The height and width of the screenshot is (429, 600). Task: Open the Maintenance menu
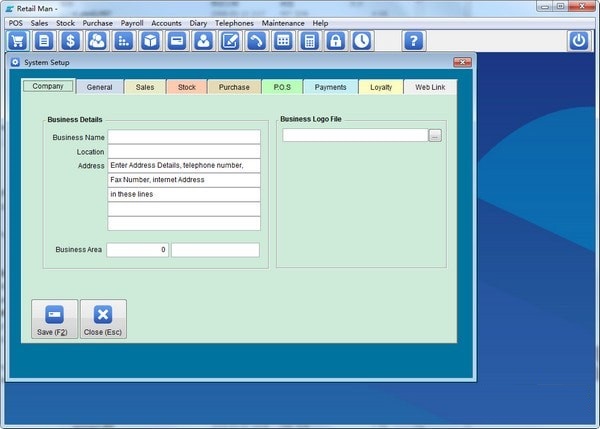point(283,23)
